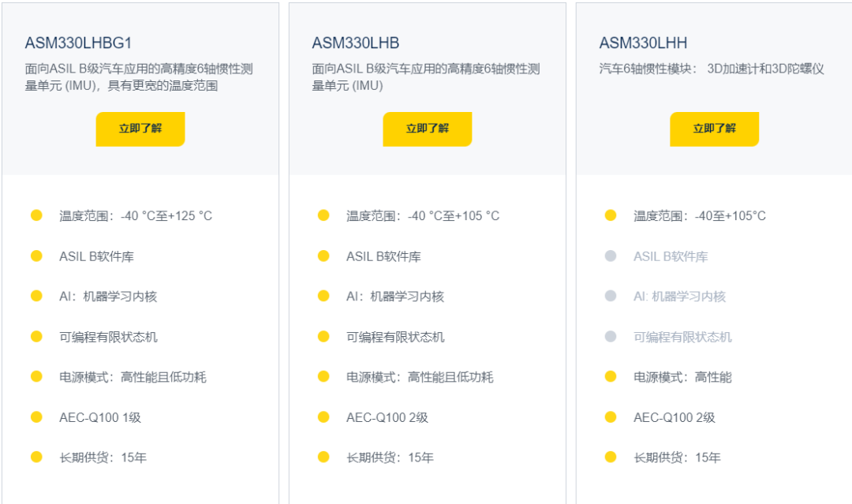The image size is (852, 504).
Task: Click AEC-Q100 2级 in ASM330LHH card
Action: (x=674, y=418)
